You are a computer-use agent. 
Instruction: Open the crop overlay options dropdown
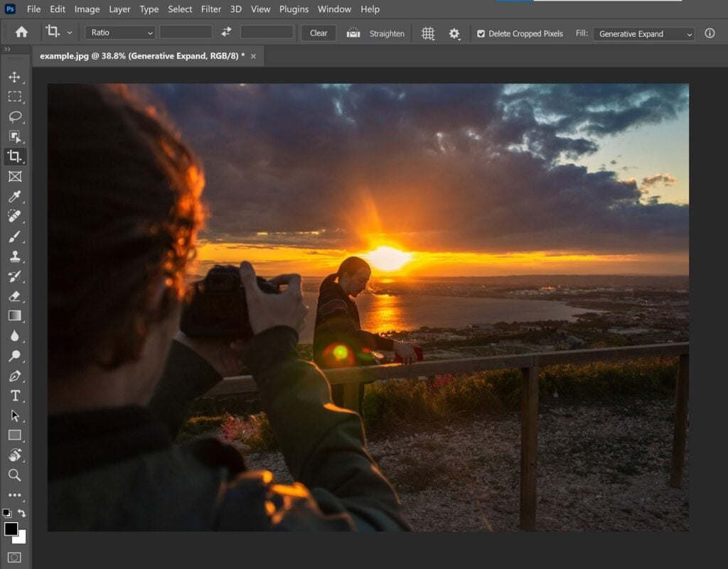pos(427,33)
